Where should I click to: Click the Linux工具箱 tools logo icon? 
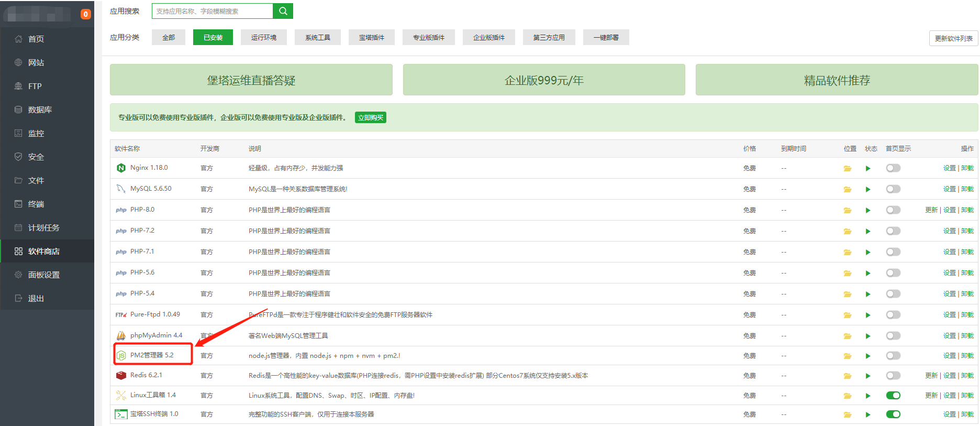(x=121, y=395)
